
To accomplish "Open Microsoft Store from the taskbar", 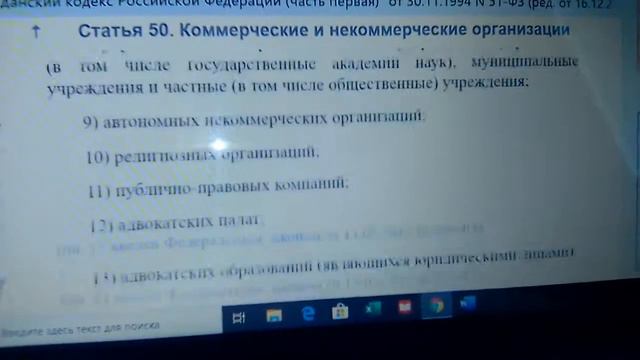I will click(340, 311).
